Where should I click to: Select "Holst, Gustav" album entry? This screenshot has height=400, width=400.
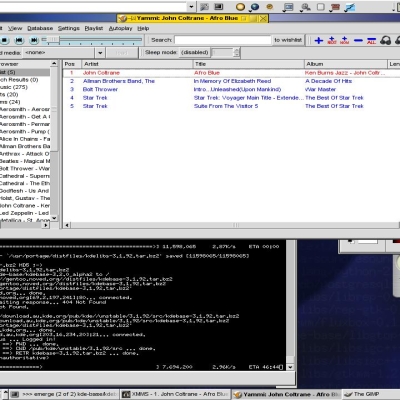[x=25, y=198]
